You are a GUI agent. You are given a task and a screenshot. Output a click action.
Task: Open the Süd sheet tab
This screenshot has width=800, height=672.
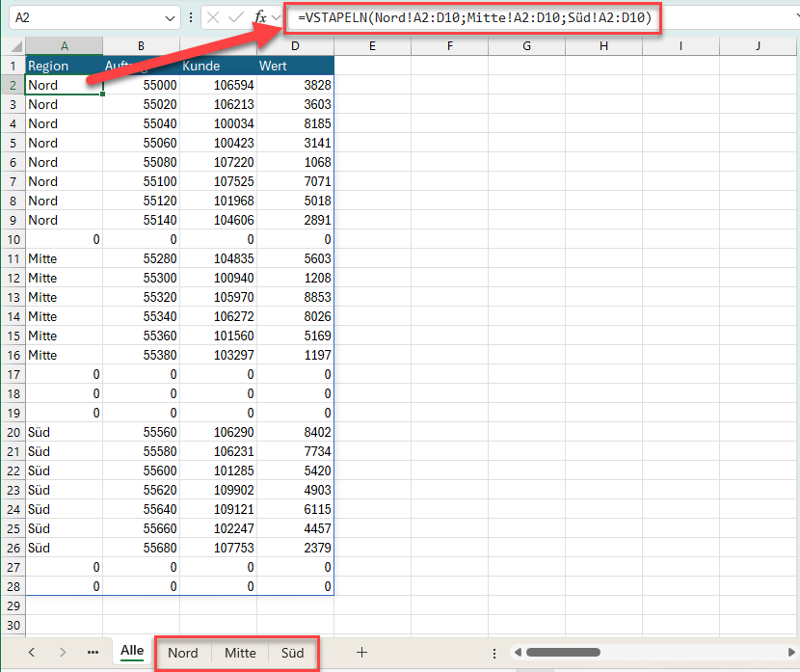pyautogui.click(x=292, y=653)
